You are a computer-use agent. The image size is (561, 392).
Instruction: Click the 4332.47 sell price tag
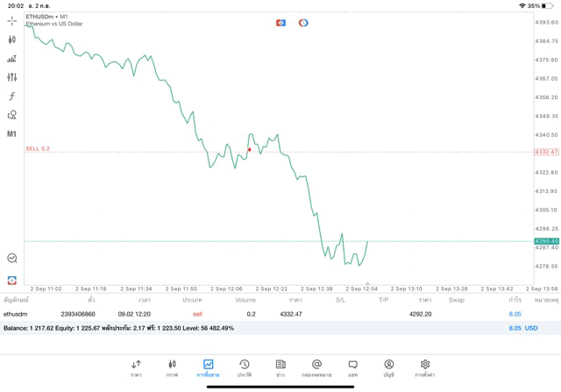click(x=545, y=152)
